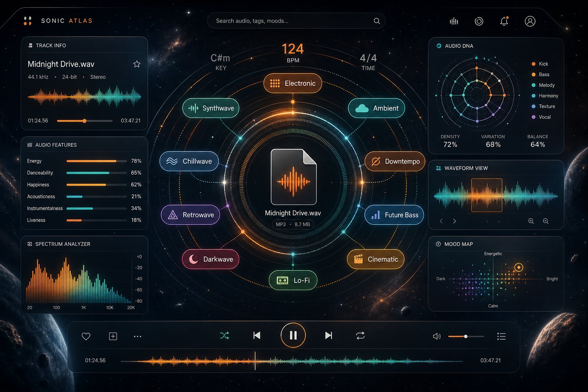Click the left magnifier in Waveform View
The height and width of the screenshot is (392, 588).
point(531,221)
